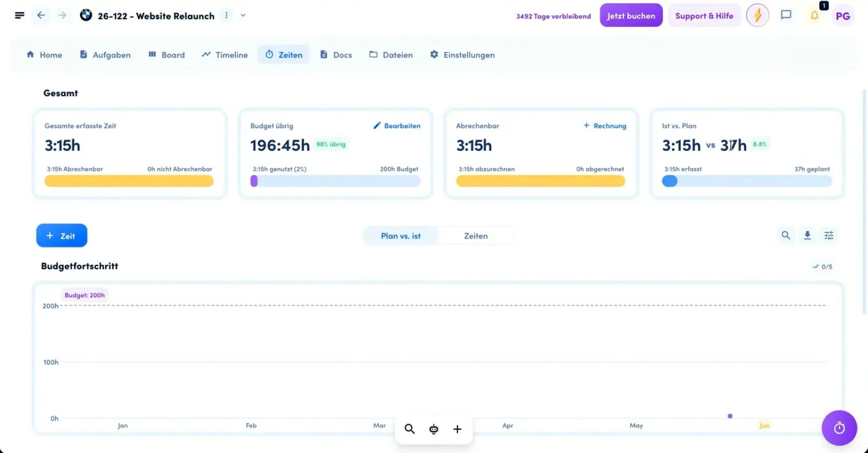Open the hamburger sidebar menu
The image size is (868, 453).
19,16
